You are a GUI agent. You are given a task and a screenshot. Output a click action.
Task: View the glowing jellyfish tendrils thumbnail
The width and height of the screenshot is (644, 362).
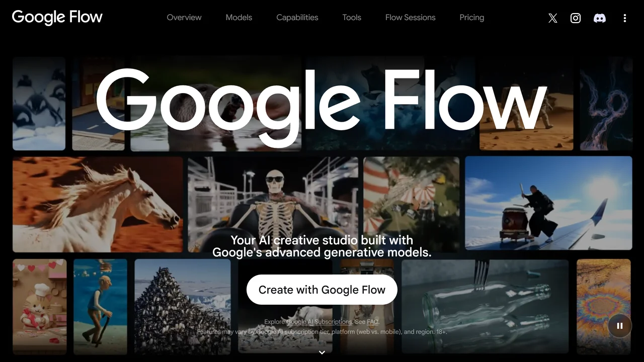click(607, 104)
